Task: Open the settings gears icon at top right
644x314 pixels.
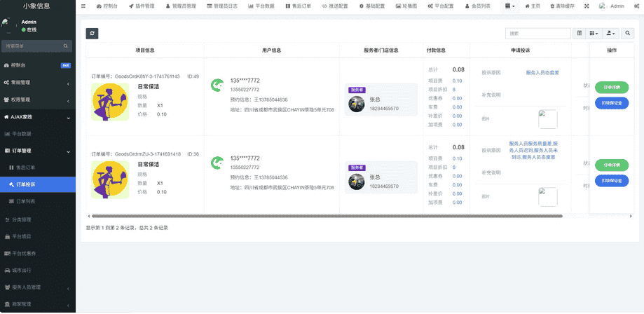Action: (x=636, y=6)
